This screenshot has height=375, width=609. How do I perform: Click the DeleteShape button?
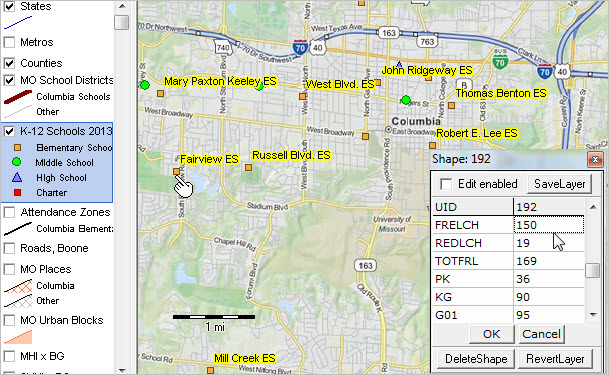tap(476, 359)
